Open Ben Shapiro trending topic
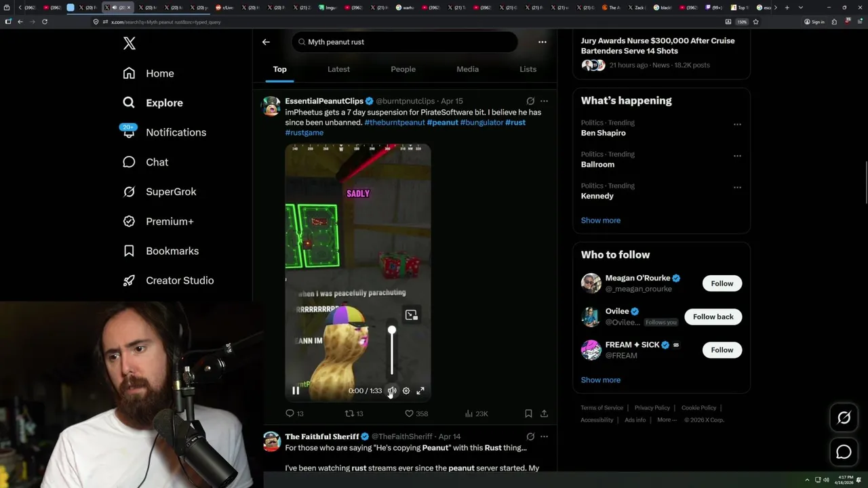868x488 pixels. click(603, 133)
